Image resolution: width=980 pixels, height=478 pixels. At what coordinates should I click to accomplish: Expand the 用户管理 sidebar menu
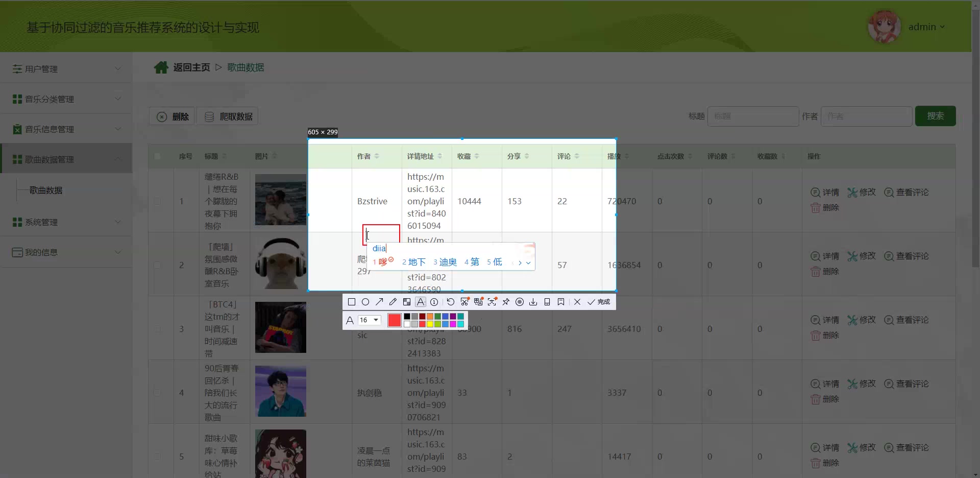click(x=66, y=68)
